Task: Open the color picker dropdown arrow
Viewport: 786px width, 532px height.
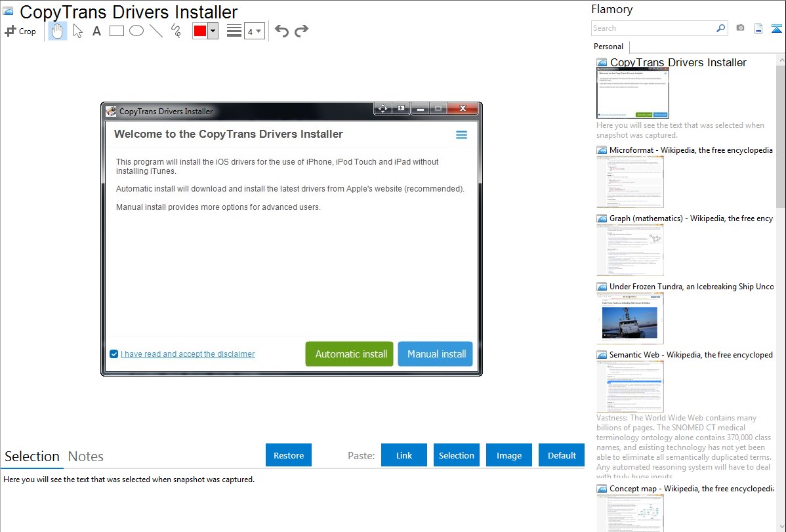Action: coord(213,31)
